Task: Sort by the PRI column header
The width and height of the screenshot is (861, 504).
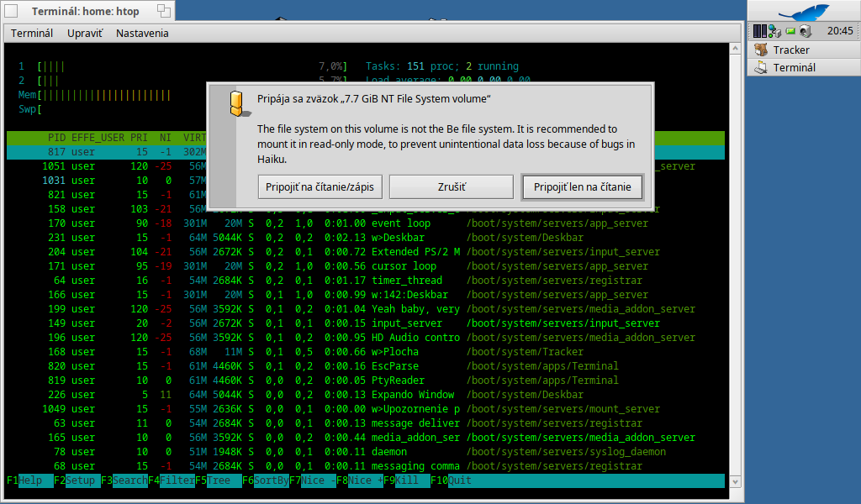Action: tap(139, 138)
